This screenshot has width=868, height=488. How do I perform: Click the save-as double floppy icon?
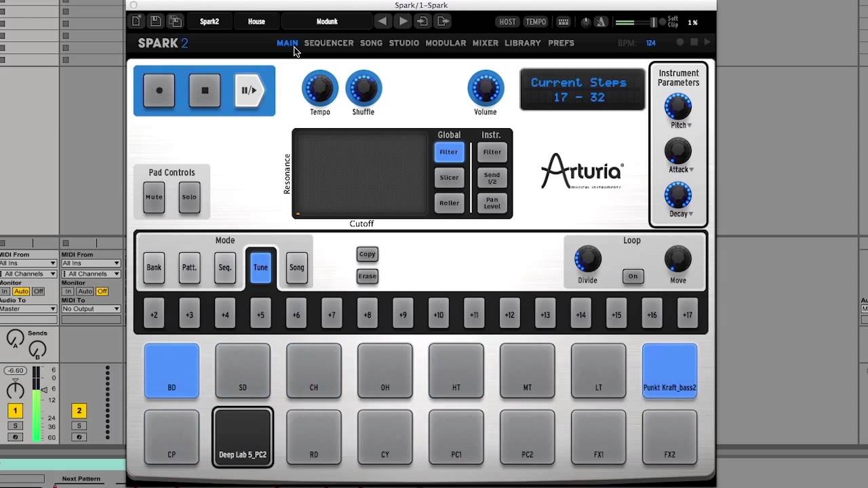click(175, 22)
